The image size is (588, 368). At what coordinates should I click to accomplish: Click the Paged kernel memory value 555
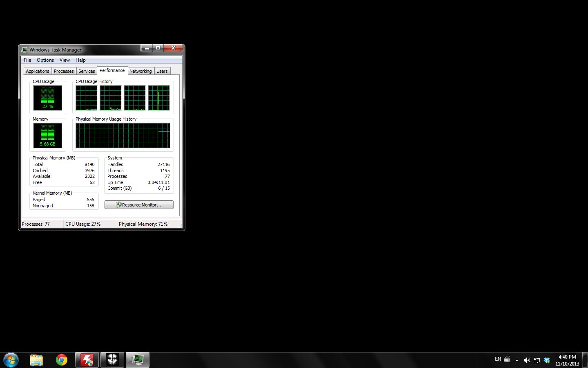point(91,200)
